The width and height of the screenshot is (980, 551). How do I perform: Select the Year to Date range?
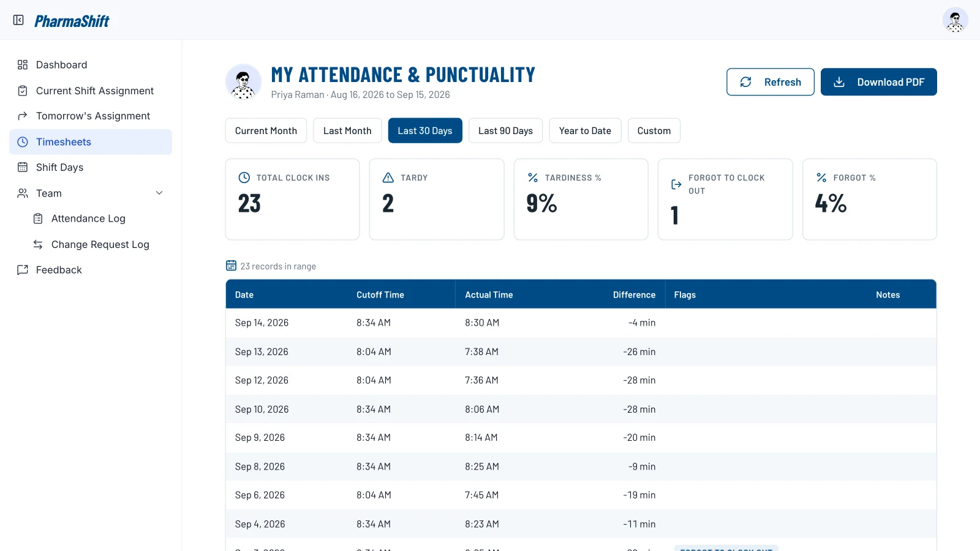(x=585, y=131)
